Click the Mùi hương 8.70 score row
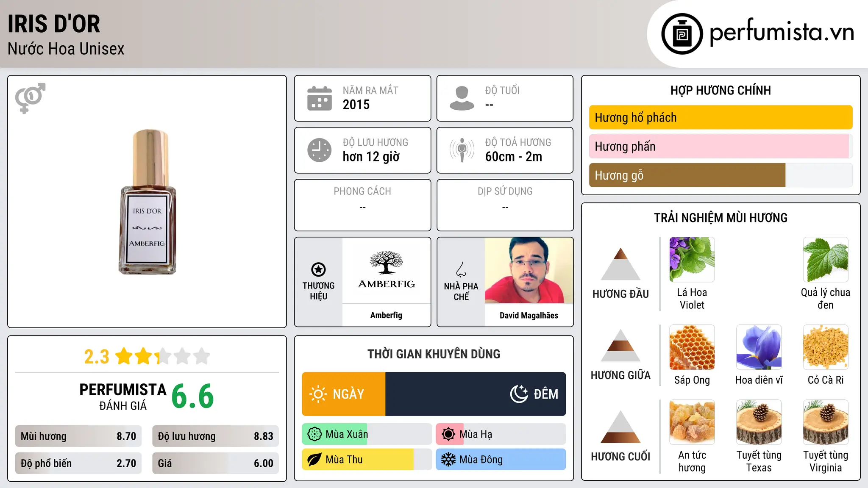Image resolution: width=868 pixels, height=488 pixels. coord(78,436)
